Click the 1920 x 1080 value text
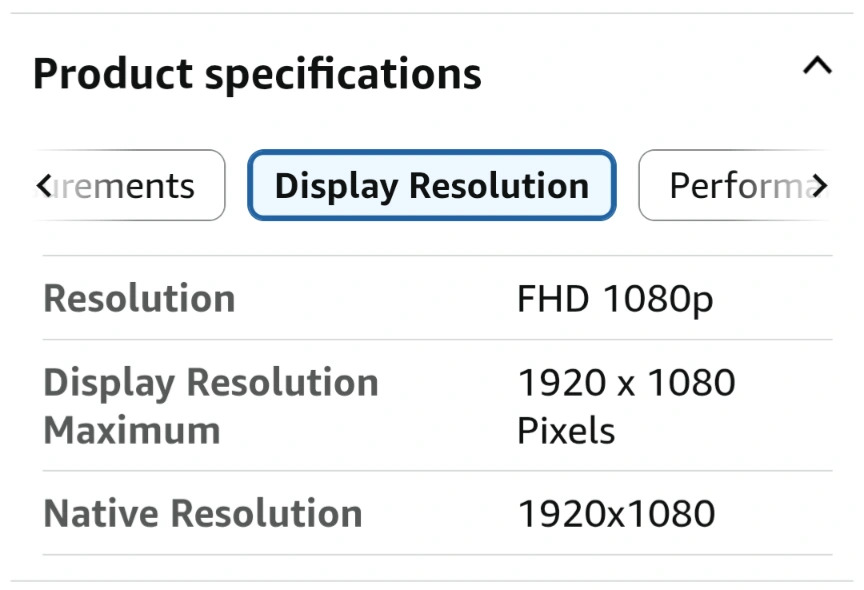This screenshot has width=864, height=590. pyautogui.click(x=627, y=382)
